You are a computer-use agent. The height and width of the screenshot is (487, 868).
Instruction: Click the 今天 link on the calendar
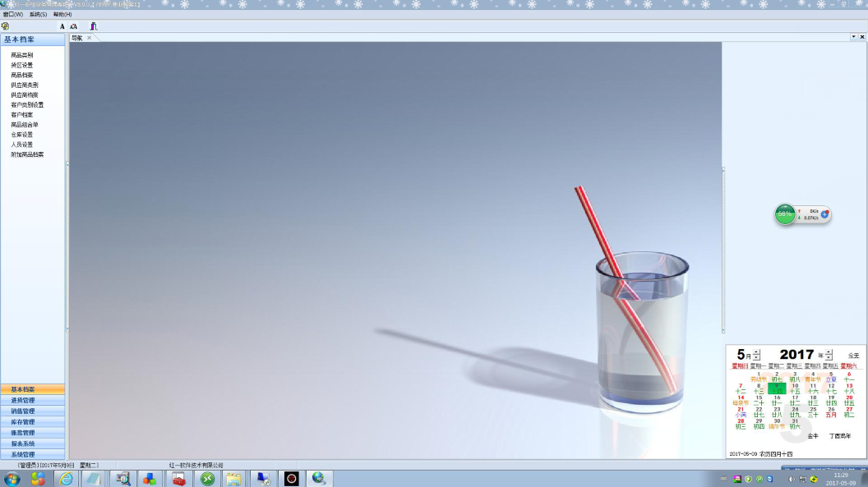coord(853,355)
